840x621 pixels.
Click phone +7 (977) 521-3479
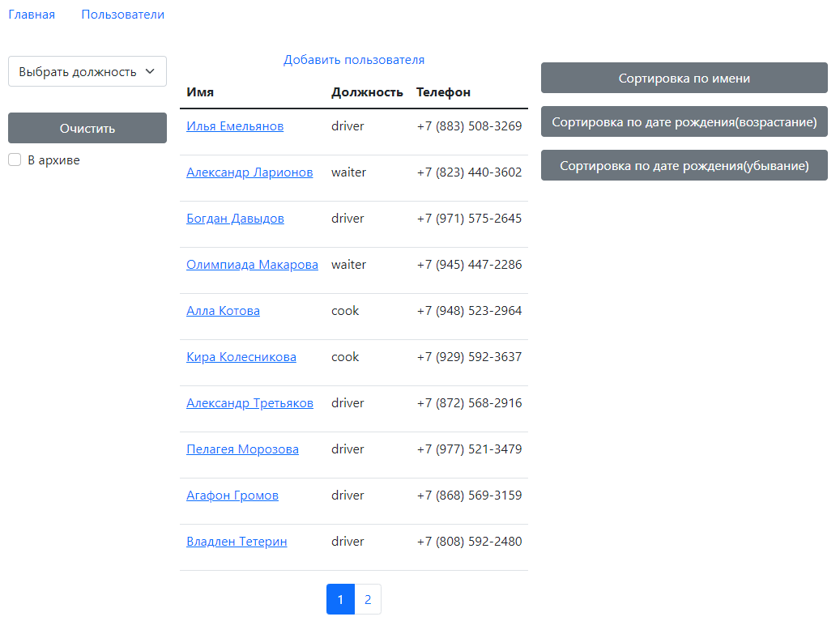pyautogui.click(x=469, y=449)
